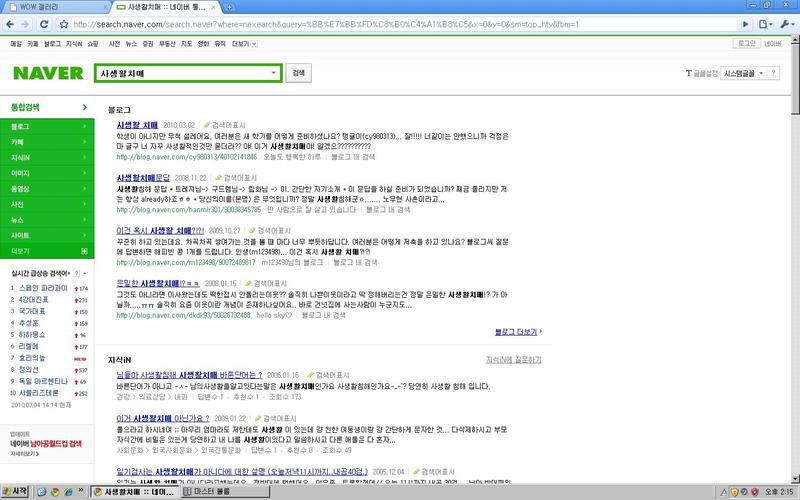Open the 사생활 치매 blog result title
The width and height of the screenshot is (800, 500).
click(x=137, y=125)
